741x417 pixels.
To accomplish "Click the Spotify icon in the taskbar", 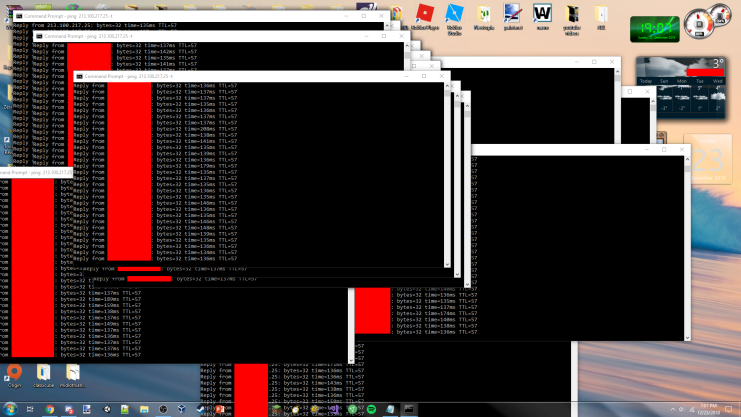I will pos(371,409).
